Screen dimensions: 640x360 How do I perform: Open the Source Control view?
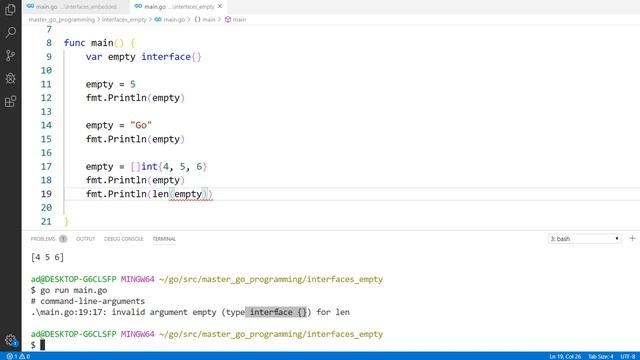10,55
